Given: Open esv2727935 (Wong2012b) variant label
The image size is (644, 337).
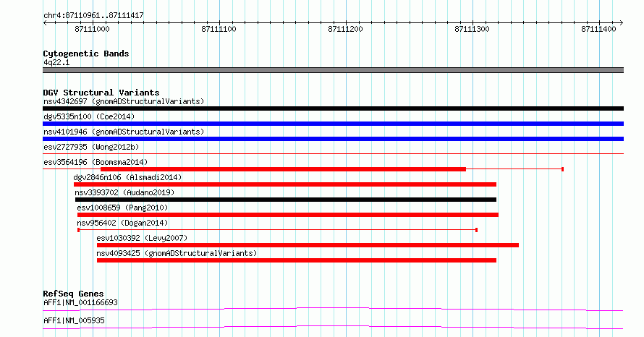Looking at the screenshot, I should coord(91,147).
